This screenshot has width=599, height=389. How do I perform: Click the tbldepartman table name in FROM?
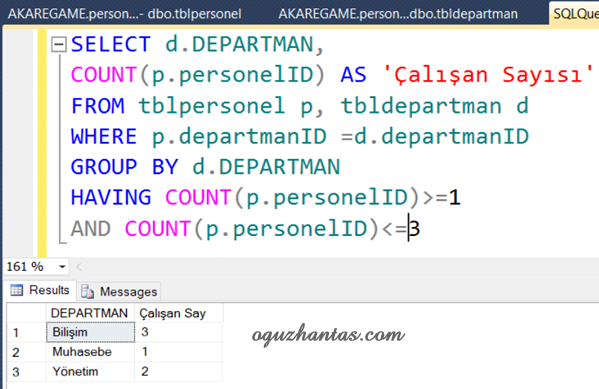point(421,106)
